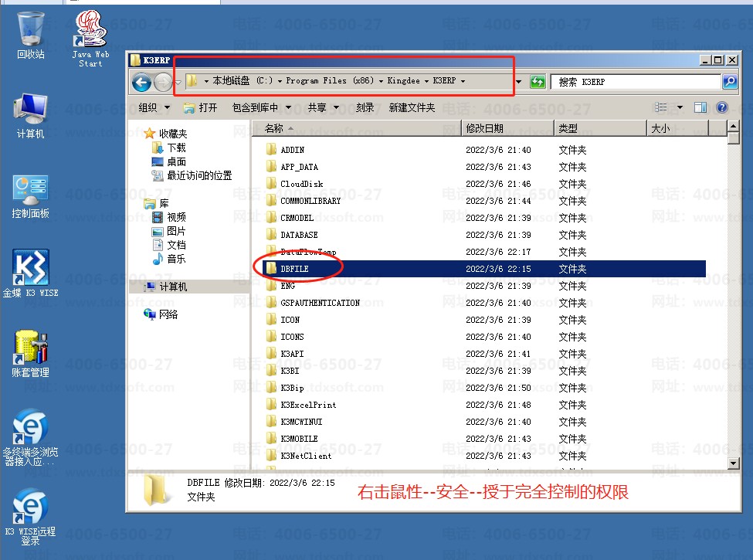Click the Program Files (x86) breadcrumb

coord(330,80)
